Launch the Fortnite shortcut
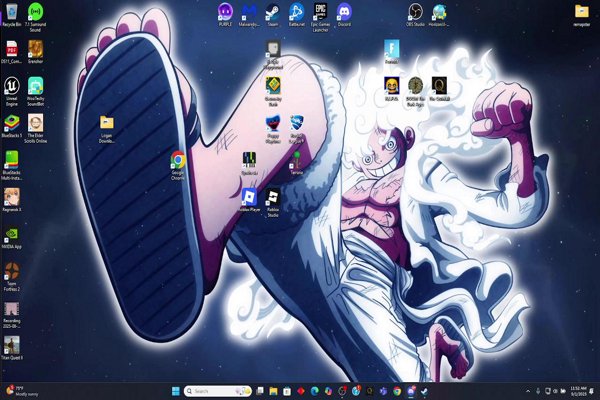Viewport: 600px width, 400px height. tap(391, 52)
